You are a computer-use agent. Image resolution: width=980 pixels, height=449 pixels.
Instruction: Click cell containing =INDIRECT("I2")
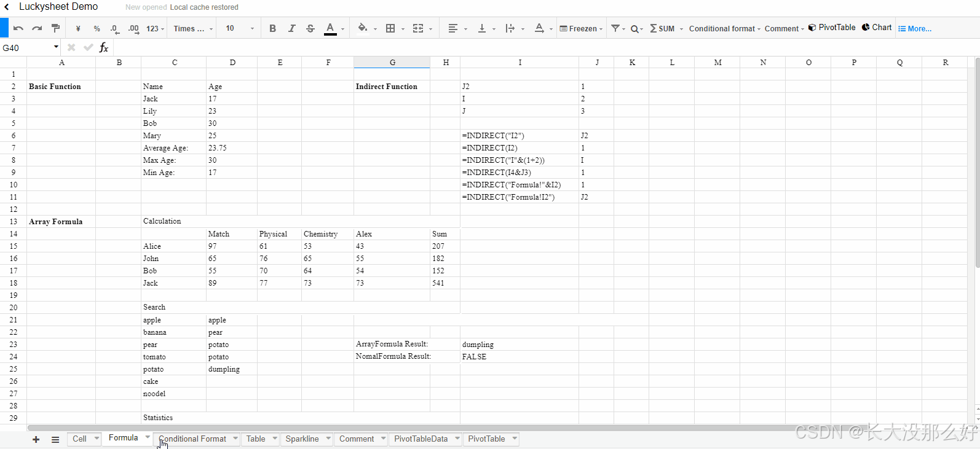point(520,136)
